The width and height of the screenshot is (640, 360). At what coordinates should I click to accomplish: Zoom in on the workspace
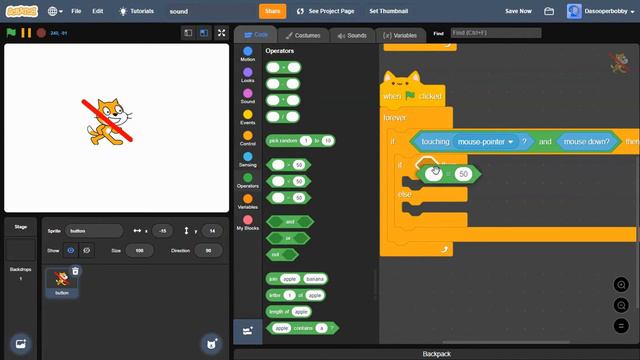click(621, 284)
